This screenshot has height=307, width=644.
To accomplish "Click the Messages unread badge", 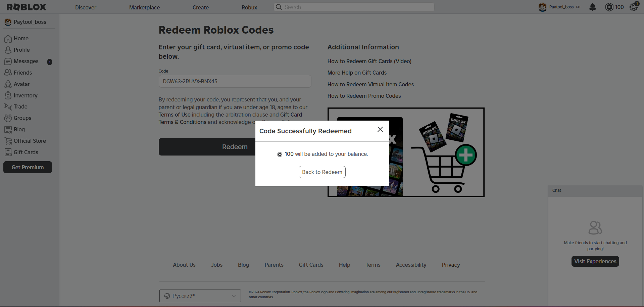I will [50, 62].
